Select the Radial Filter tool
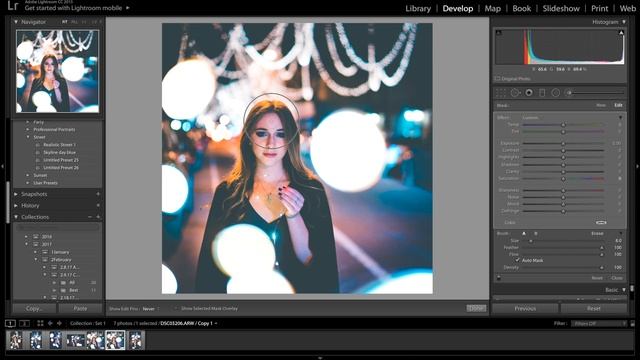This screenshot has height=360, width=640. 556,93
